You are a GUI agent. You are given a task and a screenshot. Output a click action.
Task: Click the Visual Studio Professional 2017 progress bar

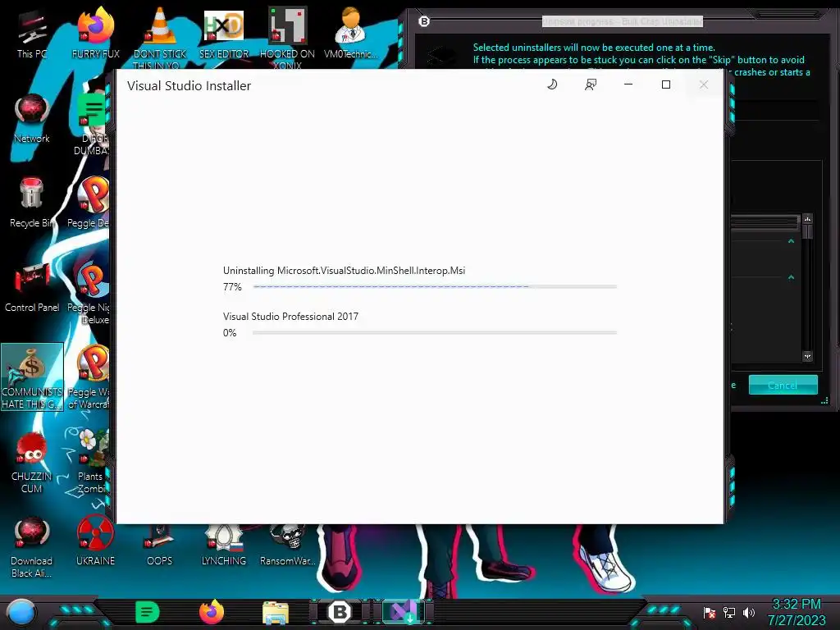click(435, 333)
